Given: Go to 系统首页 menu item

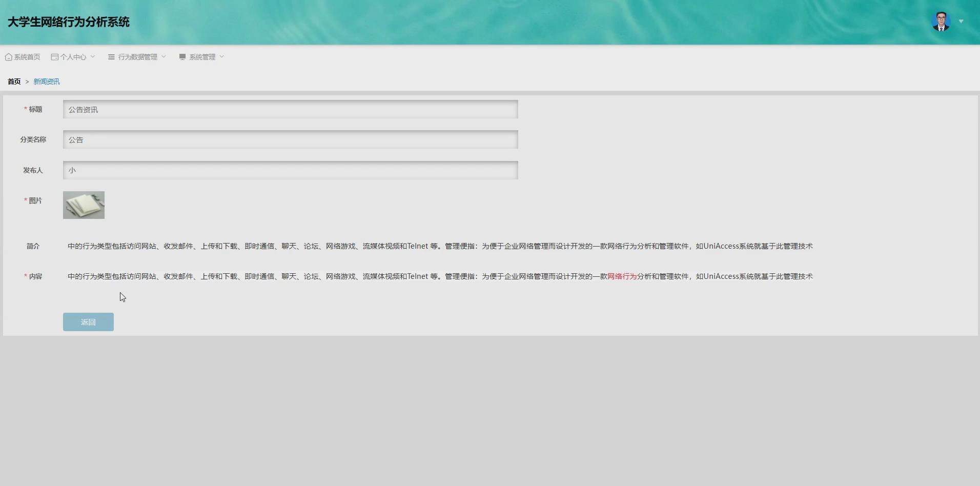Looking at the screenshot, I should coord(27,57).
